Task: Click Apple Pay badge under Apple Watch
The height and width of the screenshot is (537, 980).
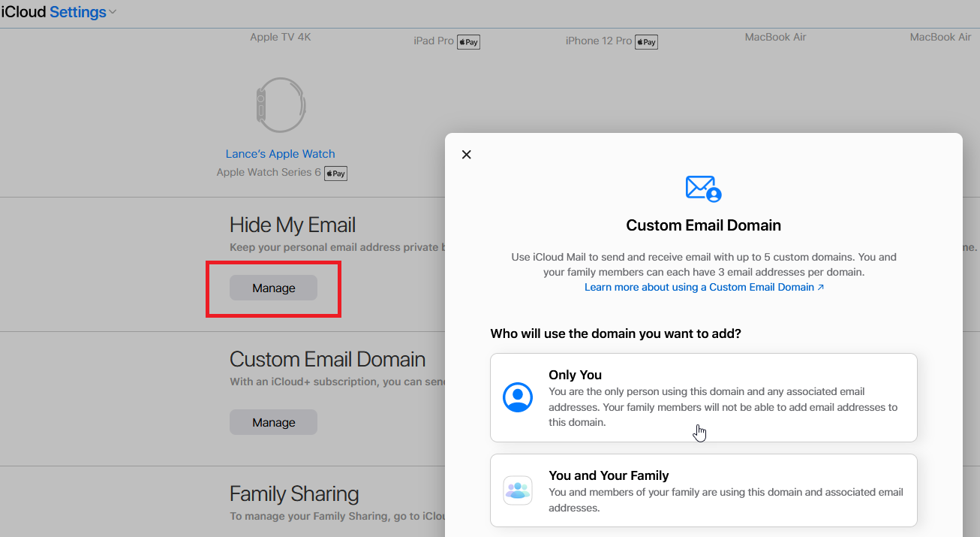Action: coord(335,173)
